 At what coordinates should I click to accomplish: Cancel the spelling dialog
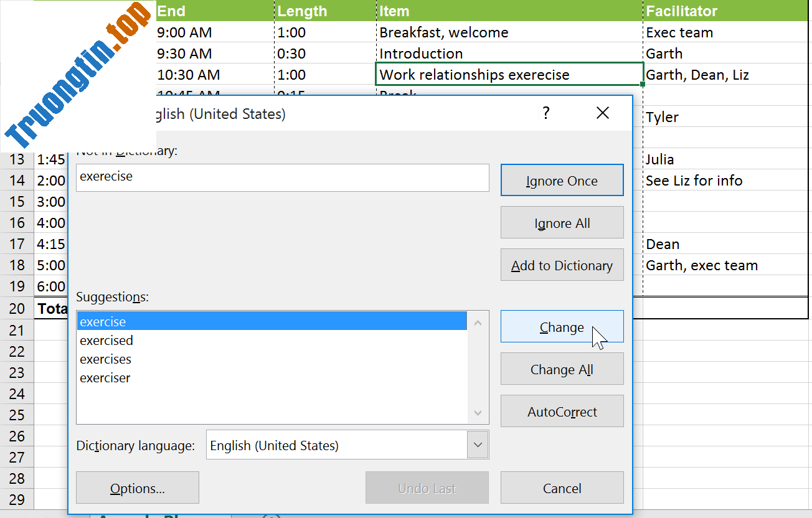click(562, 488)
